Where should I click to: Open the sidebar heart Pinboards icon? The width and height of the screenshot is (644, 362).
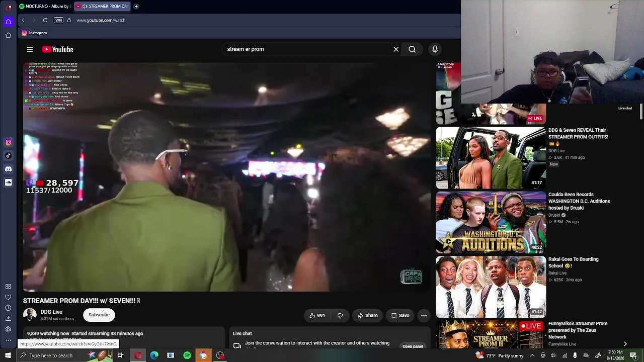pyautogui.click(x=8, y=297)
